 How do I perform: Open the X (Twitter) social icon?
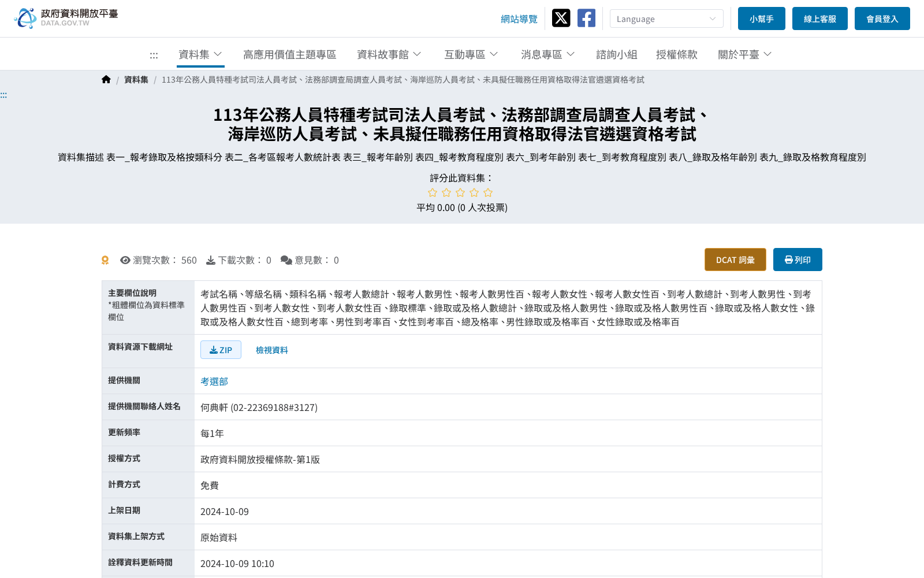[561, 18]
